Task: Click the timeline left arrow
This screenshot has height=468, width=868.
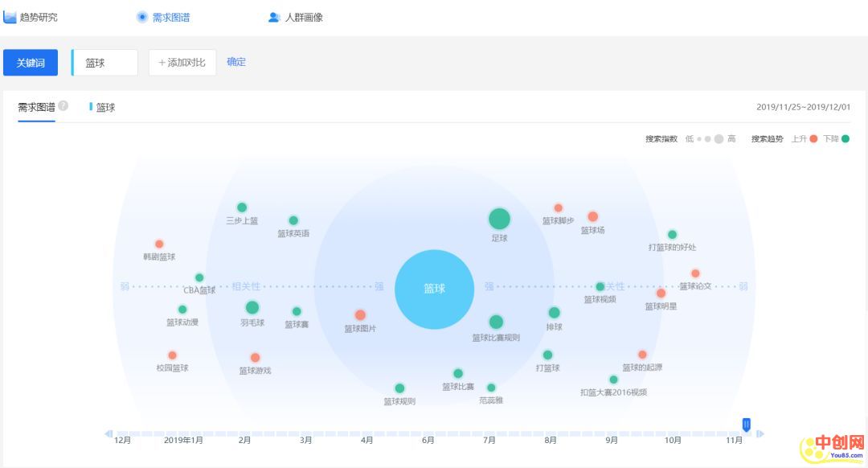Action: [x=108, y=434]
